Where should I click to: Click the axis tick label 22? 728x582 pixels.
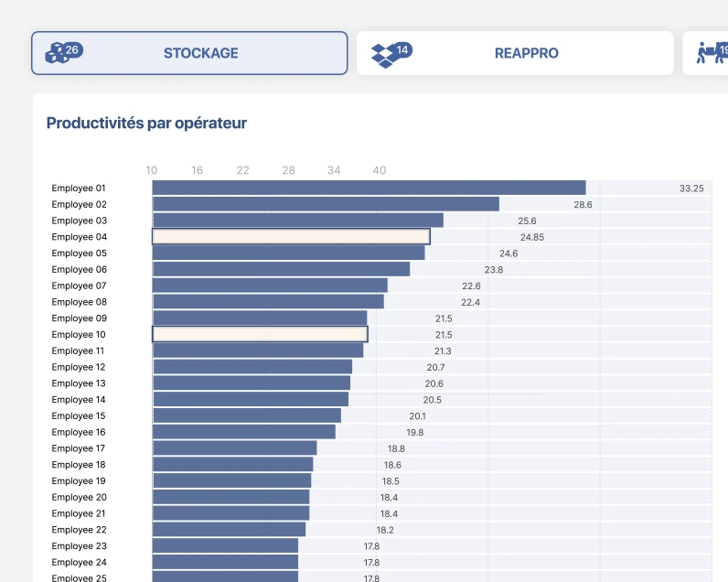(242, 170)
